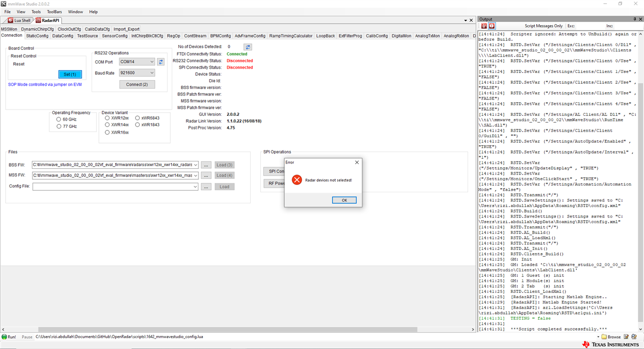Click Pause in the status bar
644x349 pixels.
click(x=27, y=337)
